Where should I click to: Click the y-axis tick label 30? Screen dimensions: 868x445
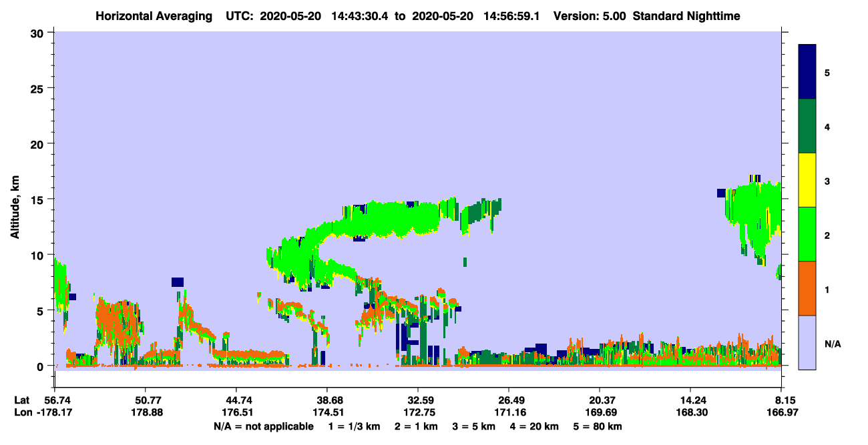(39, 33)
